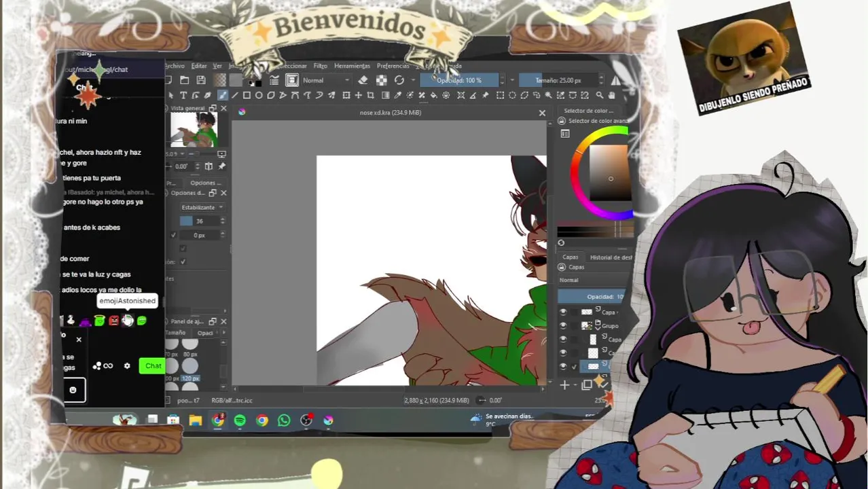The height and width of the screenshot is (489, 868).
Task: Hide the selected bottom layer via eye icon
Action: [563, 366]
